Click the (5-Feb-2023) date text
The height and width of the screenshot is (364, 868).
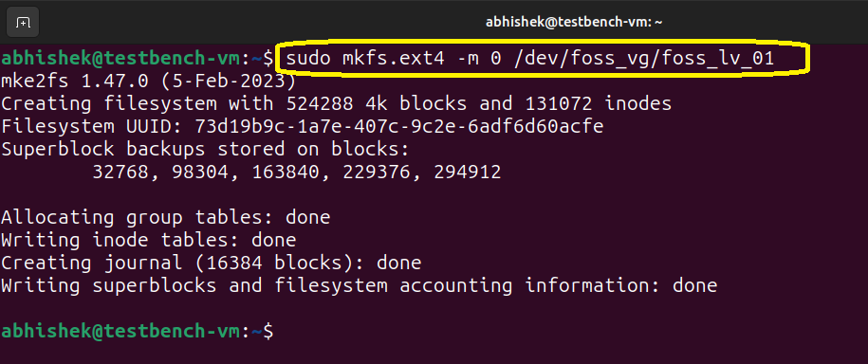tap(229, 82)
